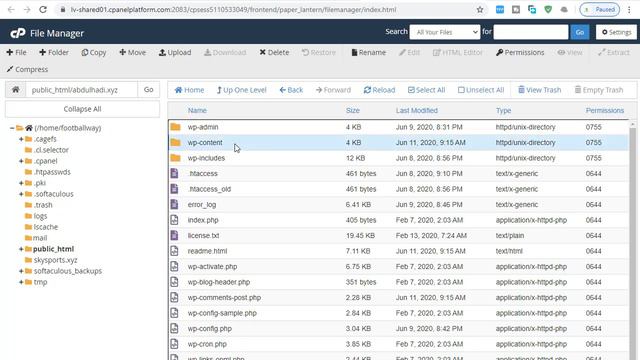Reload the page with browser refresh icon
Viewport: 640px width, 360px height.
43,9
